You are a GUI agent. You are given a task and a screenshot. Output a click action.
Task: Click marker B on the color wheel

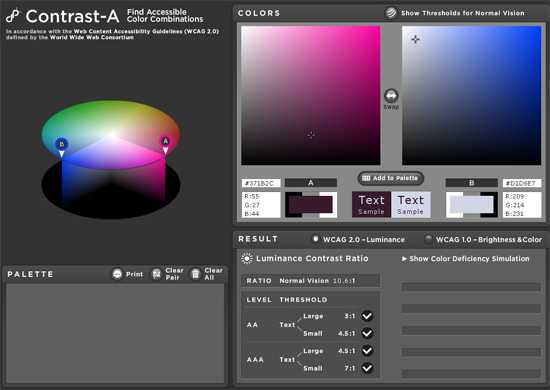(62, 144)
